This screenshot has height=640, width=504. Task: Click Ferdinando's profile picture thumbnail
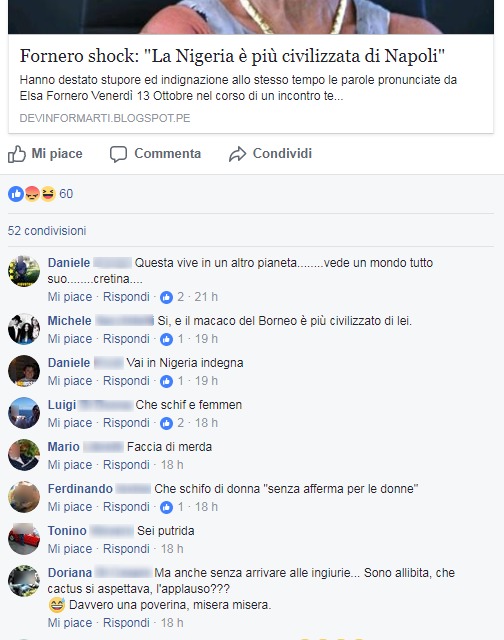(x=24, y=497)
